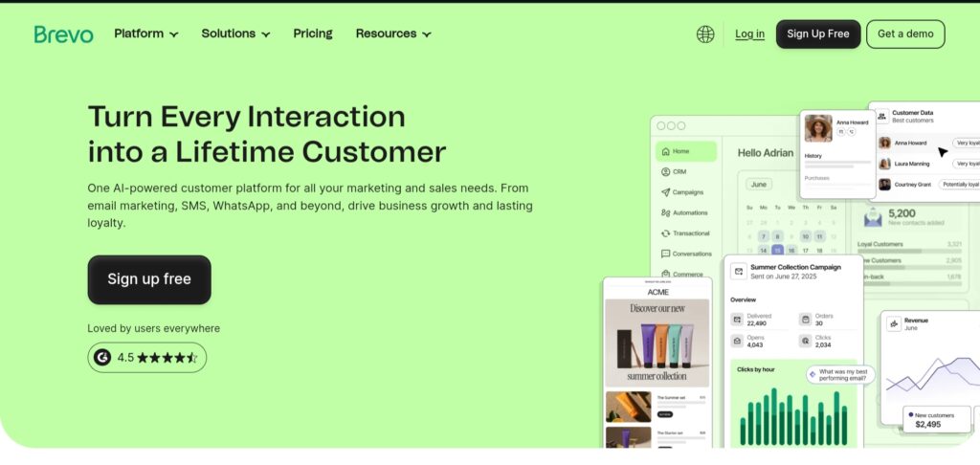Click the Summer Collection Campaign email icon
Viewport: 980px width, 465px height.
point(739,271)
